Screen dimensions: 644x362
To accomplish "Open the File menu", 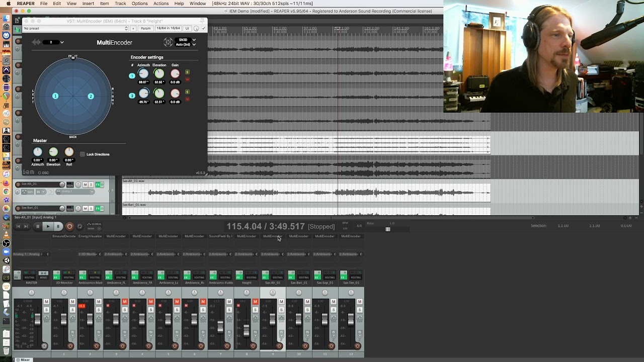I will point(44,4).
